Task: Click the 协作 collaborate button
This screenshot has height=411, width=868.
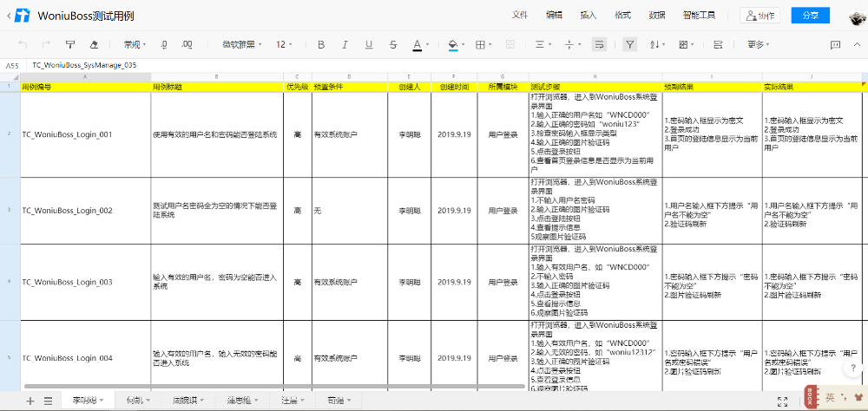Action: (759, 16)
